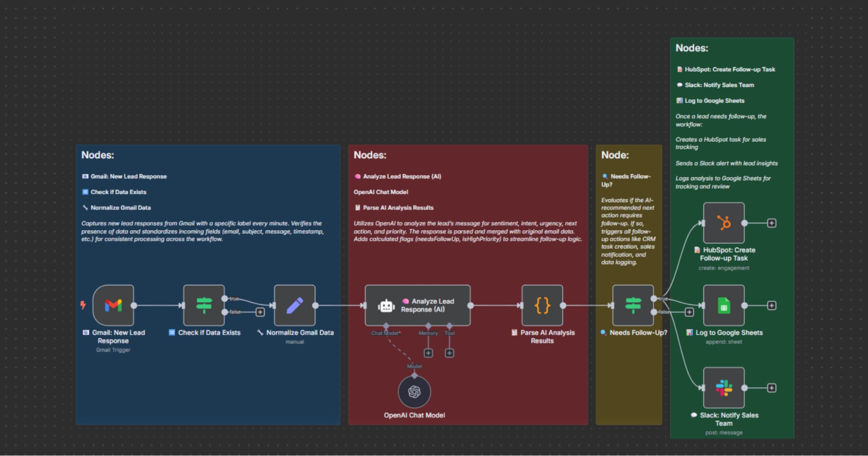Select the Check if Data Exists node
This screenshot has height=456, width=868.
[x=204, y=305]
